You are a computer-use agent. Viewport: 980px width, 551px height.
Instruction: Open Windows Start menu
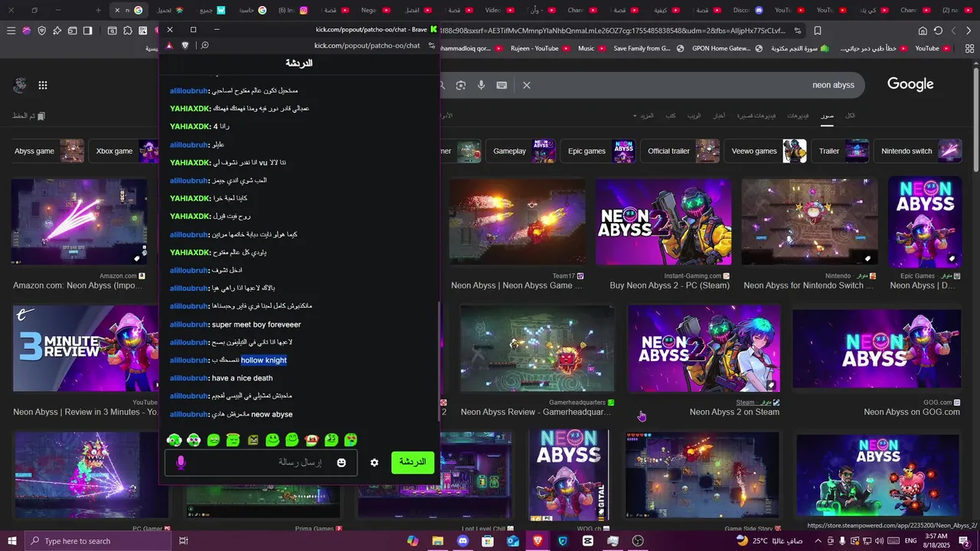pyautogui.click(x=12, y=541)
